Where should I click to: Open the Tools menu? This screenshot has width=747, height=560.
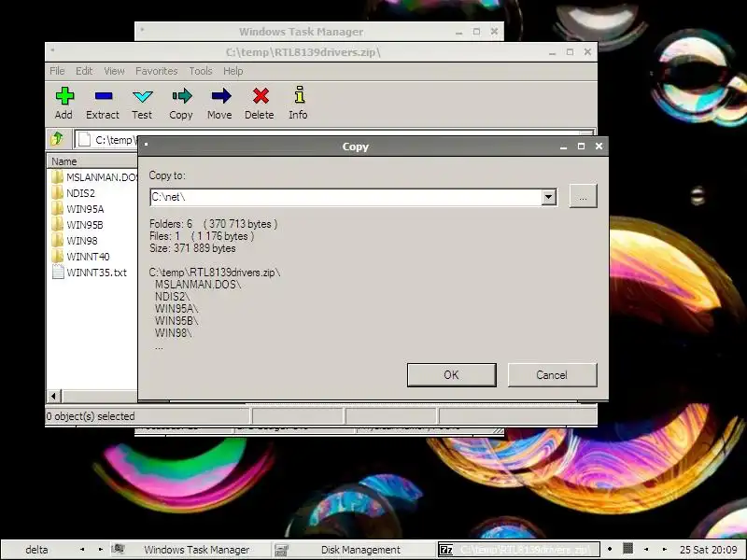(201, 71)
